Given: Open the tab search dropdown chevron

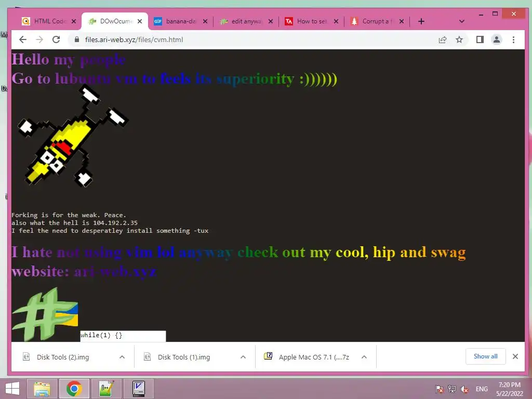Looking at the screenshot, I should (x=461, y=21).
